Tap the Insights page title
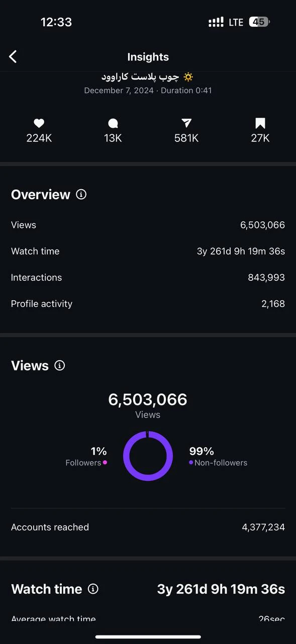This screenshot has height=644, width=296. coord(148,57)
